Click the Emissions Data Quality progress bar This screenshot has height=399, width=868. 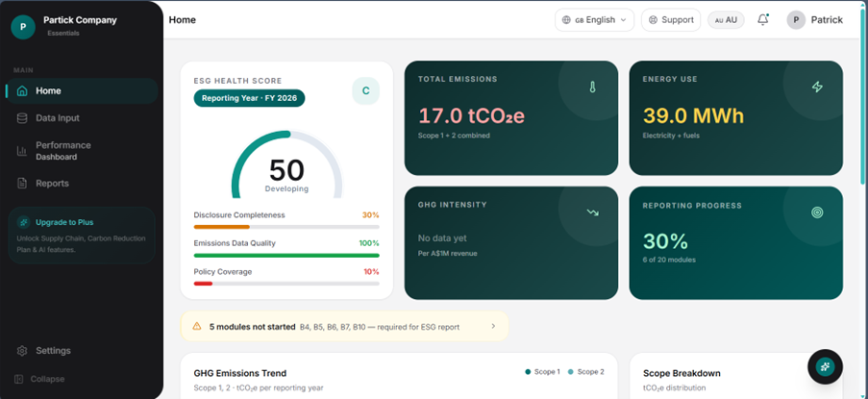click(x=286, y=255)
